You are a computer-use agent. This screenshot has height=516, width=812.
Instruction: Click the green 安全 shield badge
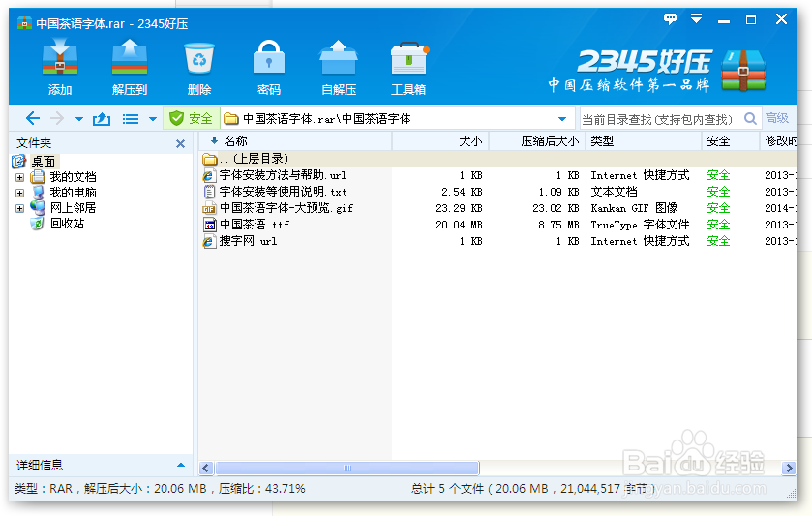coord(191,119)
